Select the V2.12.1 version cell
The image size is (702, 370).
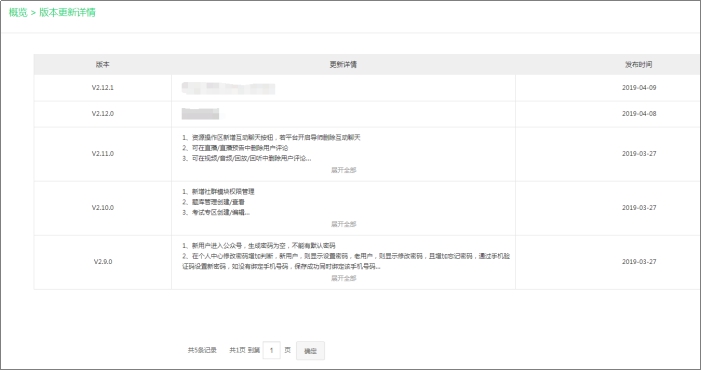point(103,88)
